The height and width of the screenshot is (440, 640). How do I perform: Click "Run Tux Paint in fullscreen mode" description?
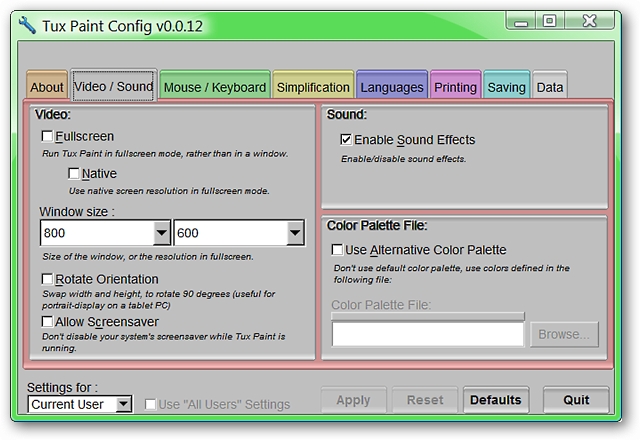click(165, 153)
